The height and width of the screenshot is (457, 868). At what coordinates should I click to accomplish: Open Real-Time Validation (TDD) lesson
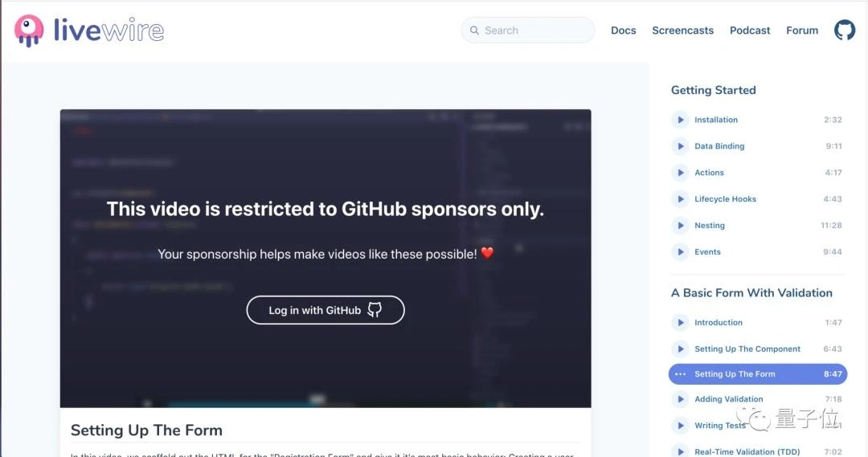(757, 451)
